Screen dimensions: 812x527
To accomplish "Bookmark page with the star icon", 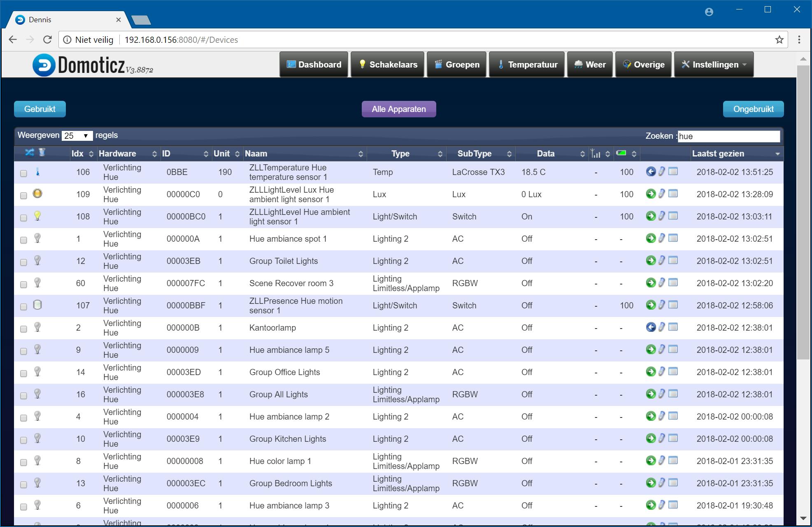I will click(x=779, y=40).
